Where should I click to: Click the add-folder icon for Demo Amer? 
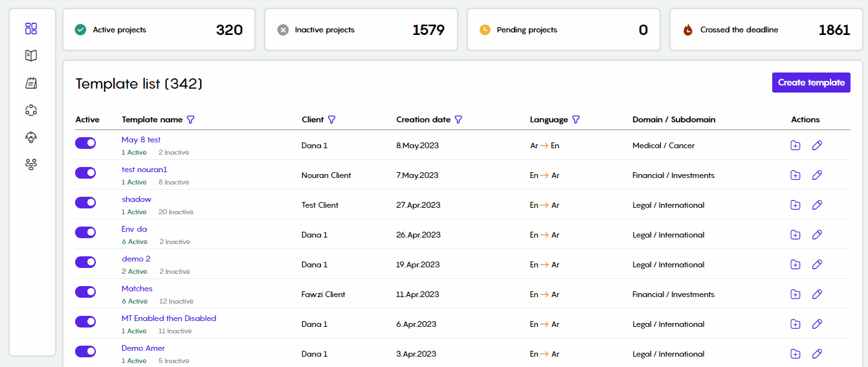click(x=796, y=354)
